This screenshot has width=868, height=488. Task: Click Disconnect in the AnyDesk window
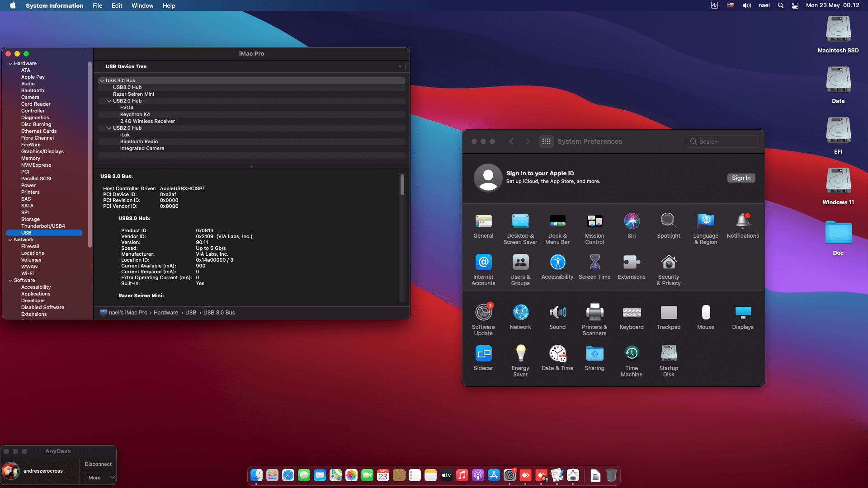(98, 464)
